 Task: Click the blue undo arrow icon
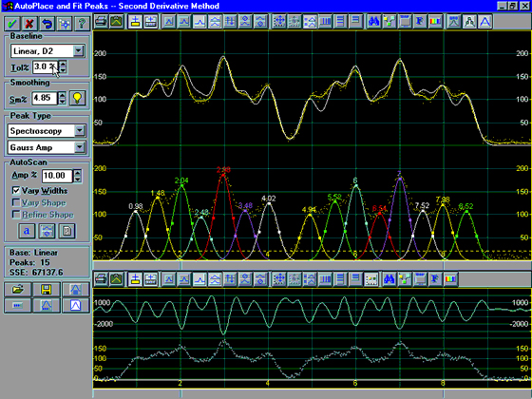[x=47, y=24]
